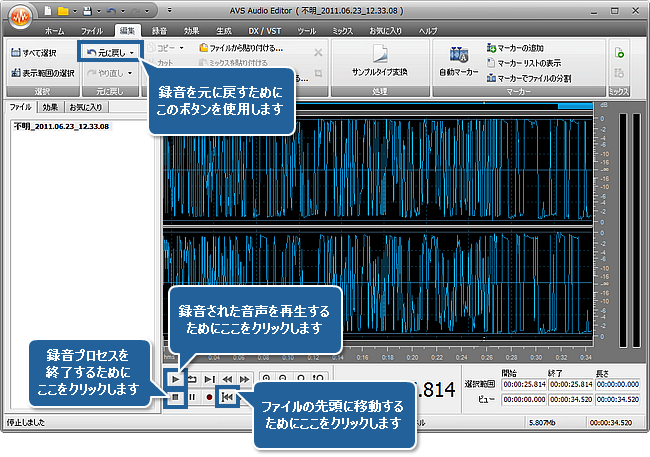The width and height of the screenshot is (650, 457).
Task: Open the 効果 ribbon tab
Action: pos(191,31)
